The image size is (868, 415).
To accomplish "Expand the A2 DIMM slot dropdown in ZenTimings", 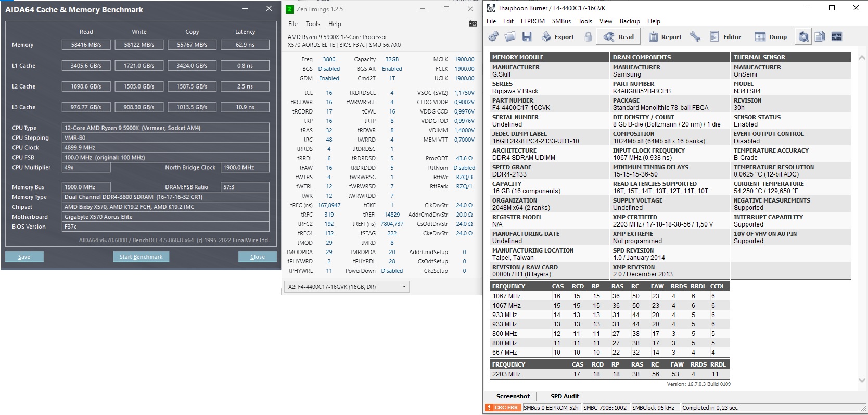I will 347,287.
